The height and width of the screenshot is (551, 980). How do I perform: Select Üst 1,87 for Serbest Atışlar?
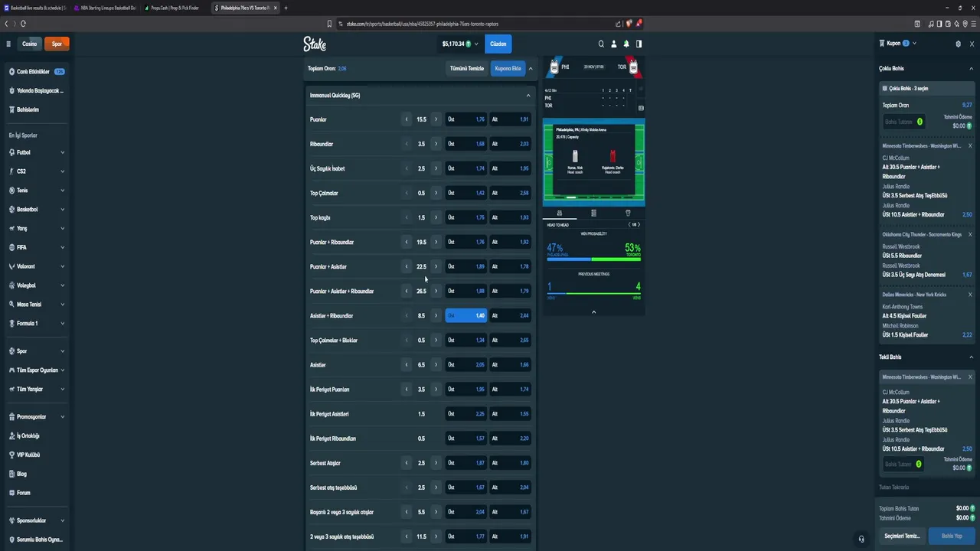coord(466,463)
